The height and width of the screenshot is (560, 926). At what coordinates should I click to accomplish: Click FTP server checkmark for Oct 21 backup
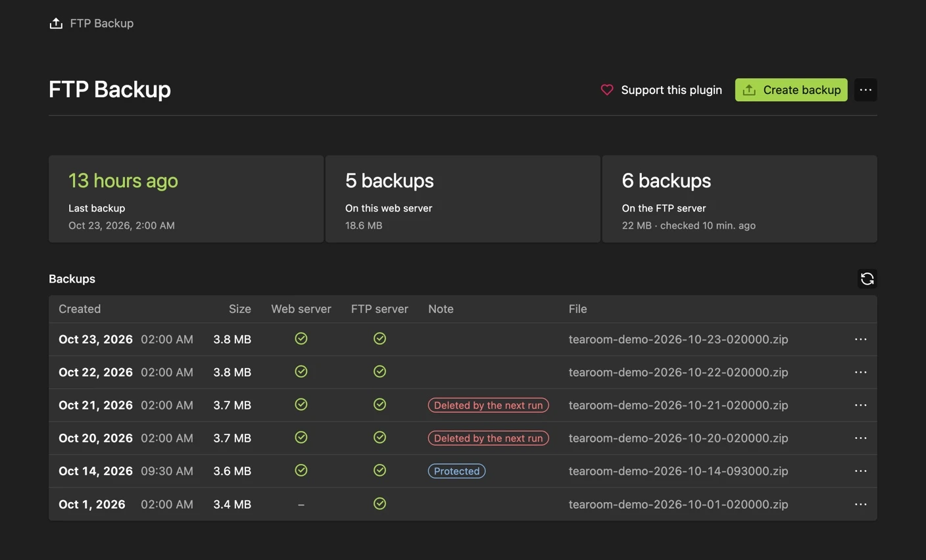379,404
